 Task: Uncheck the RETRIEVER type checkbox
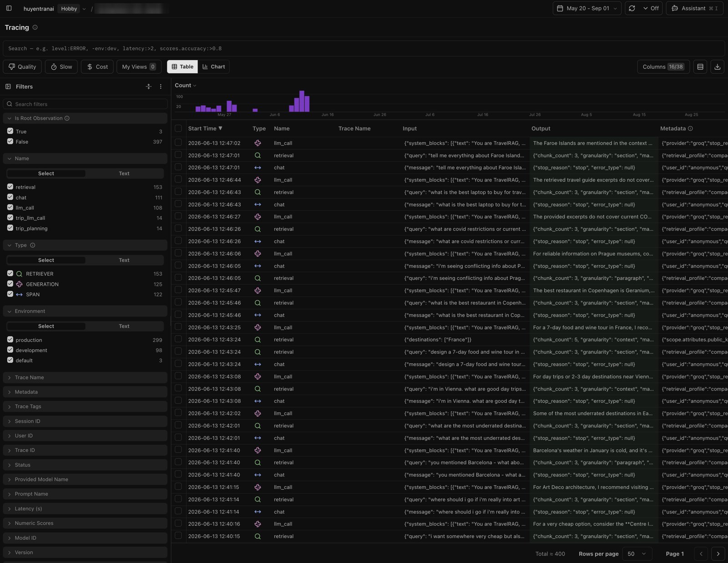pyautogui.click(x=10, y=274)
